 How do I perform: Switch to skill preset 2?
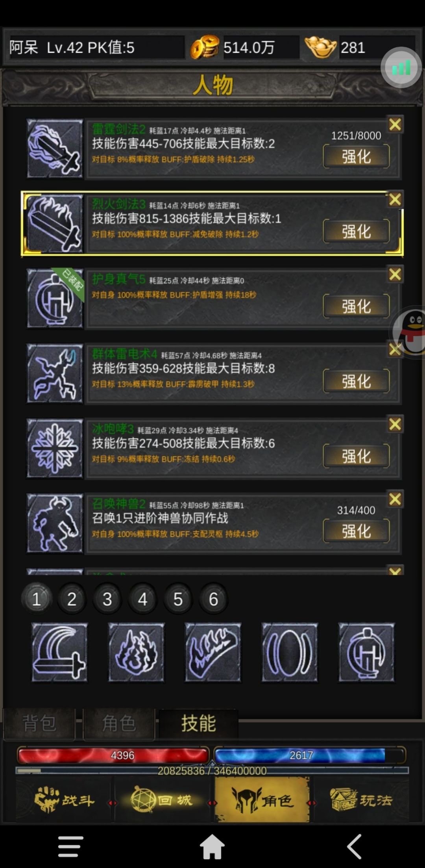coord(72,599)
